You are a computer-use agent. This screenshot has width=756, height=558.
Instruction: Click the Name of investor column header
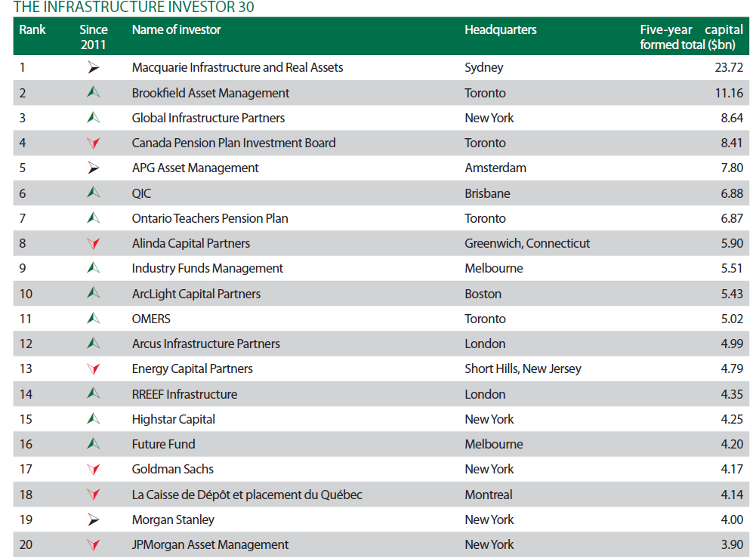click(x=177, y=30)
